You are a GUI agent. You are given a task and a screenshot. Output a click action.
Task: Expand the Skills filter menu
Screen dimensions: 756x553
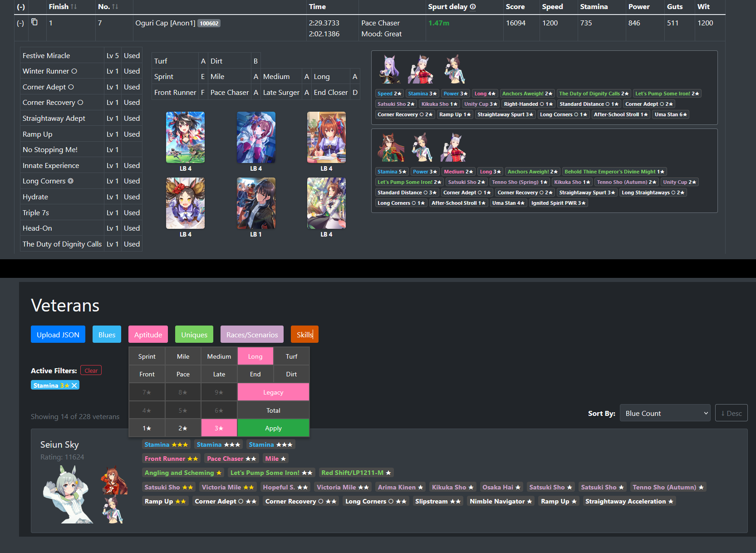pyautogui.click(x=304, y=335)
